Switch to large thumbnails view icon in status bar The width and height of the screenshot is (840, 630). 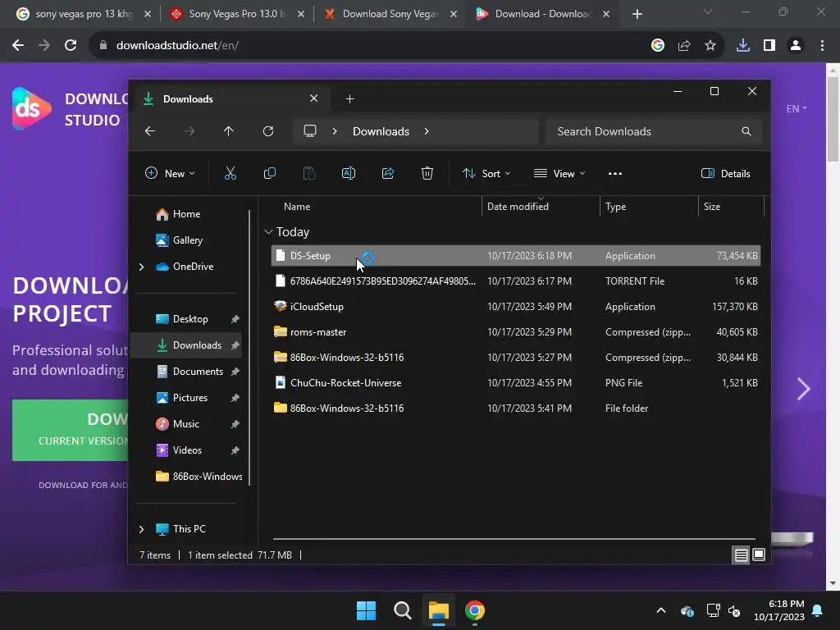pyautogui.click(x=759, y=555)
